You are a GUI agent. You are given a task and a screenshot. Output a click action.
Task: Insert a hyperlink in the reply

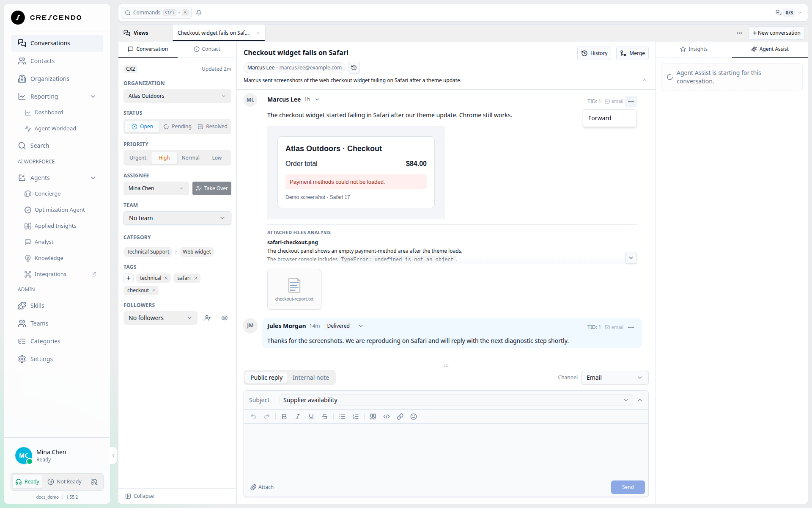(x=400, y=417)
